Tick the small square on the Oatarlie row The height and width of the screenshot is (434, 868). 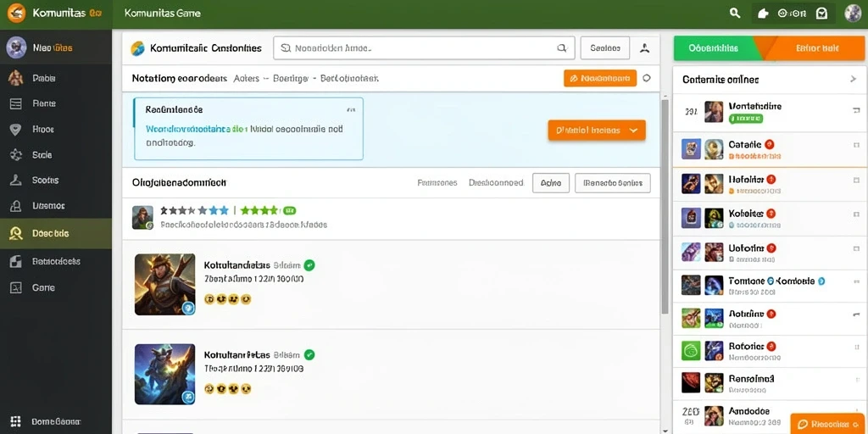point(856,145)
